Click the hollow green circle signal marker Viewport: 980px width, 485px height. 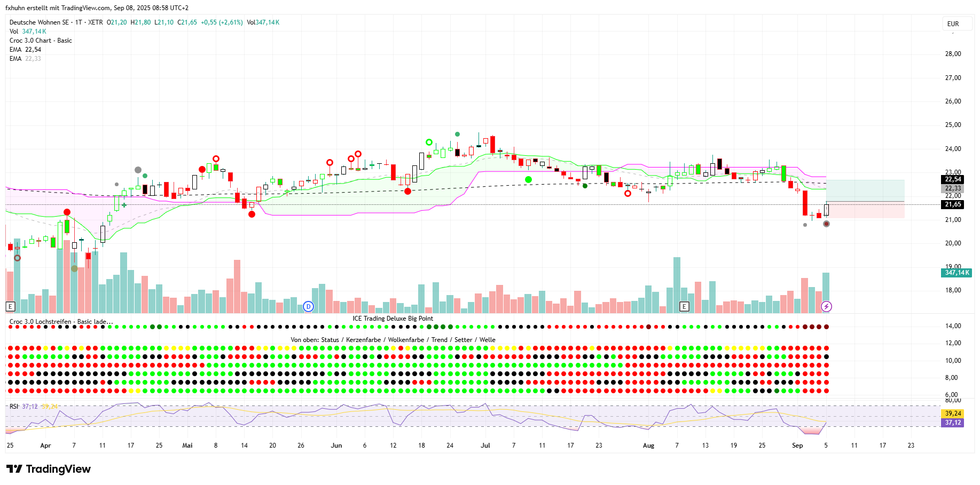pos(429,142)
